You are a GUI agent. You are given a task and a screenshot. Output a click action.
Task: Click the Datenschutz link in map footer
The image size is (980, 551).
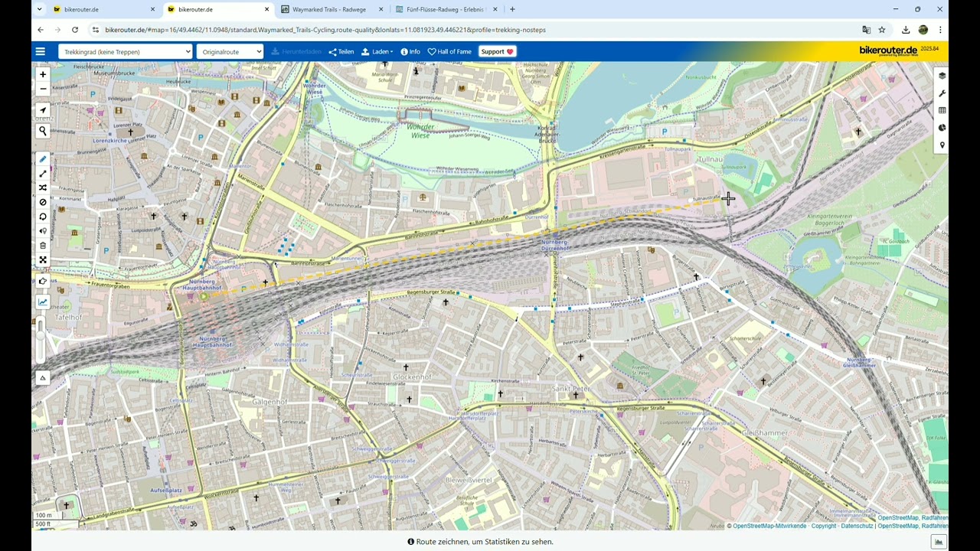pos(857,527)
